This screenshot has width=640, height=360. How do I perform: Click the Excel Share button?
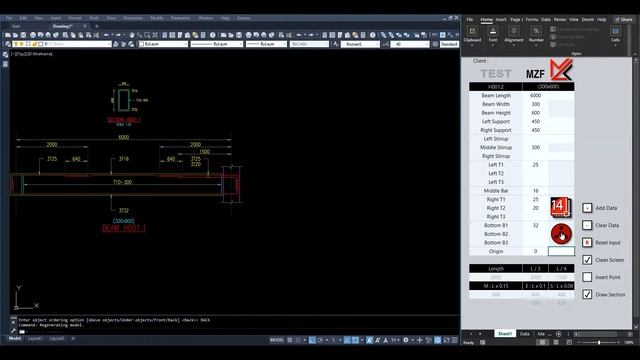[624, 19]
